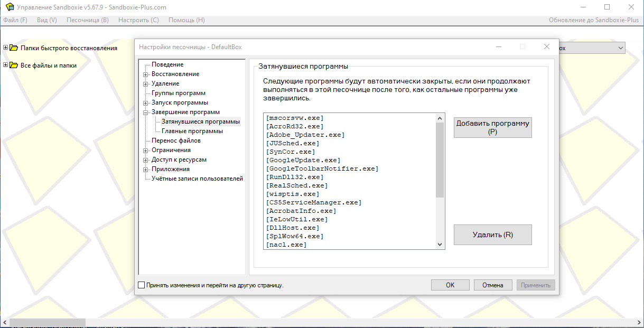Select Восстановление label in tree
Viewport: 644px width, 328px height.
click(175, 74)
